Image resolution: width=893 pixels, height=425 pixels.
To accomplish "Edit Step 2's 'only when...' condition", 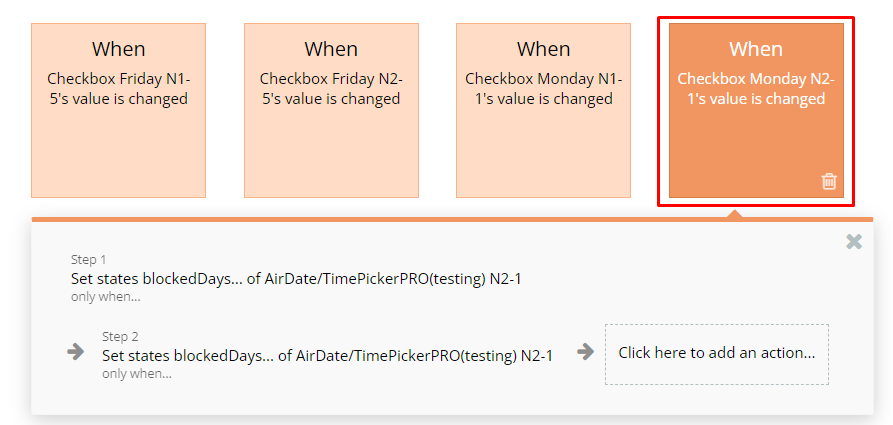I will coord(137,374).
